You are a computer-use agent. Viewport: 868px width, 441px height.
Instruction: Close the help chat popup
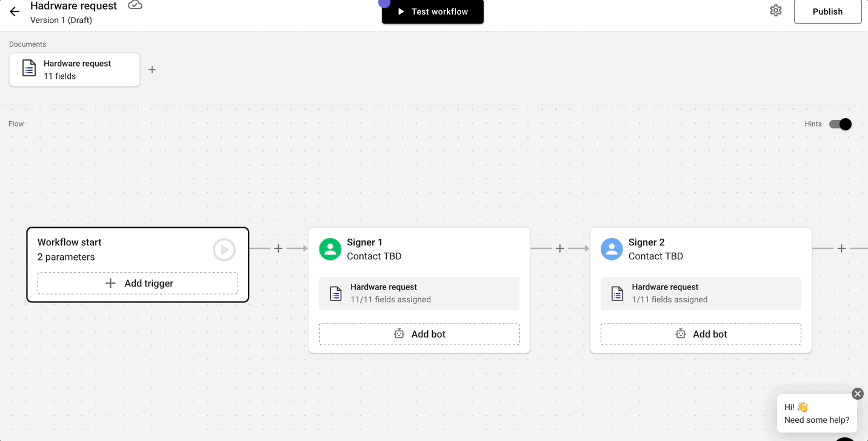pos(857,394)
